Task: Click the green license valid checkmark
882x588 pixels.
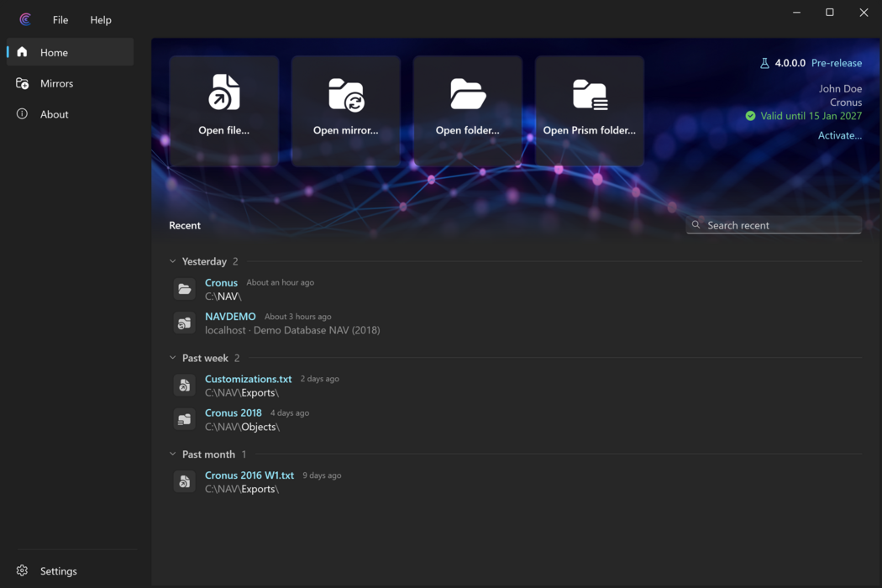Action: [x=750, y=116]
